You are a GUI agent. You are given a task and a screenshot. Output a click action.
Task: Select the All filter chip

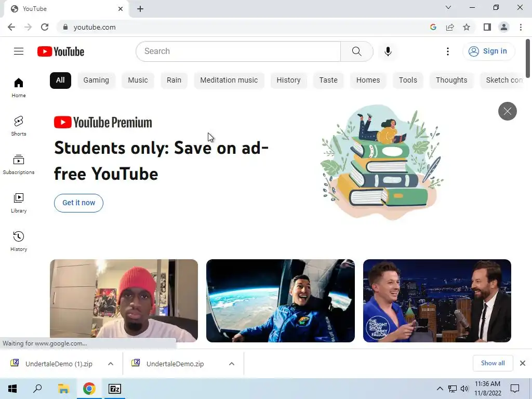click(x=60, y=81)
